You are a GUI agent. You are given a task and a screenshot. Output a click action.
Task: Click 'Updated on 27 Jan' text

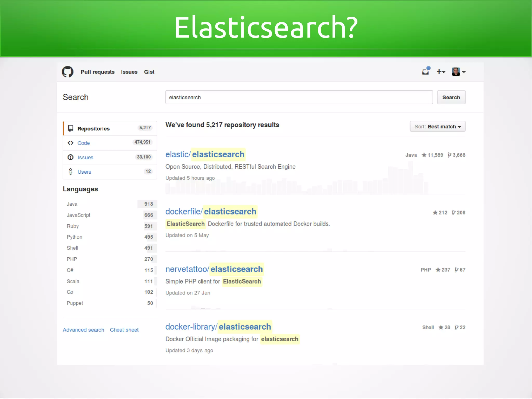pyautogui.click(x=188, y=293)
